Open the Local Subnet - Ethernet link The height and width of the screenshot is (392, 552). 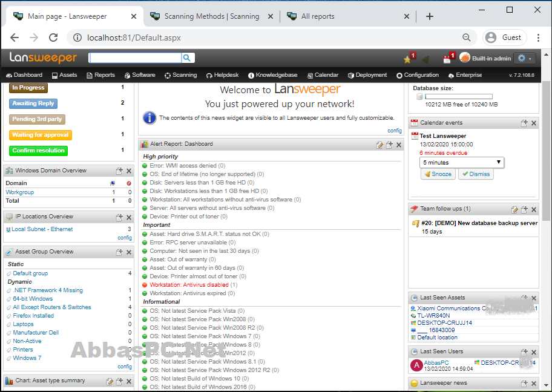[42, 229]
